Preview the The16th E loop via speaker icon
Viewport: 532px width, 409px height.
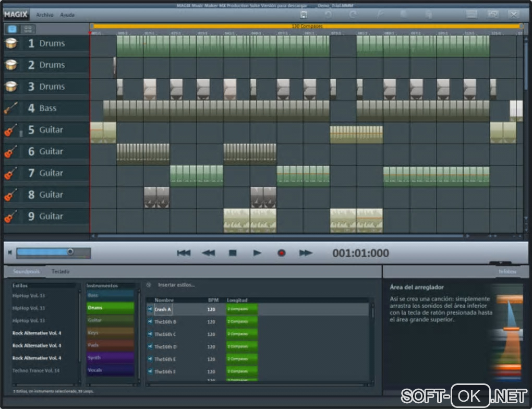click(x=150, y=359)
